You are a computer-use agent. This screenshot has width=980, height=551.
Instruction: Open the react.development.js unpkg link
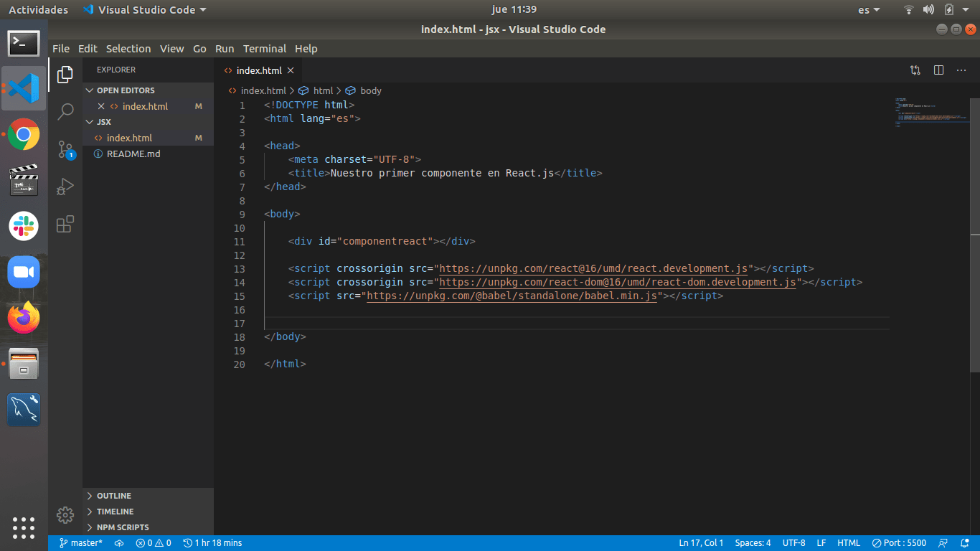pos(593,269)
